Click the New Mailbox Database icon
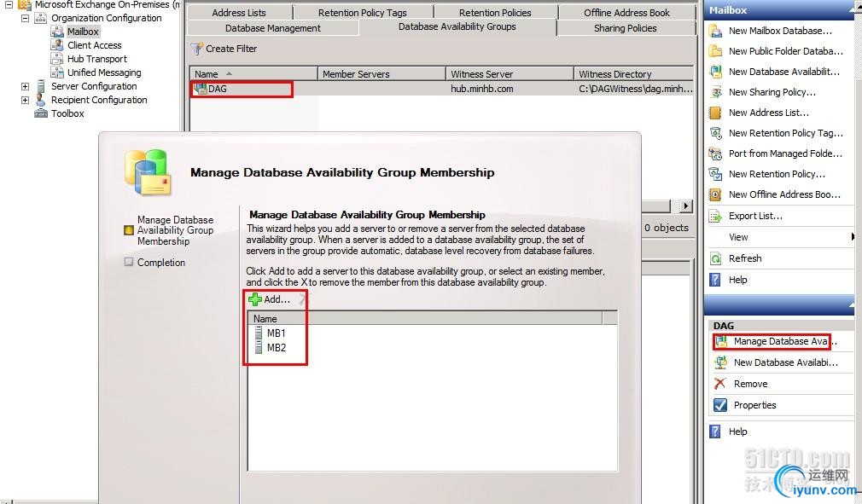 [715, 31]
